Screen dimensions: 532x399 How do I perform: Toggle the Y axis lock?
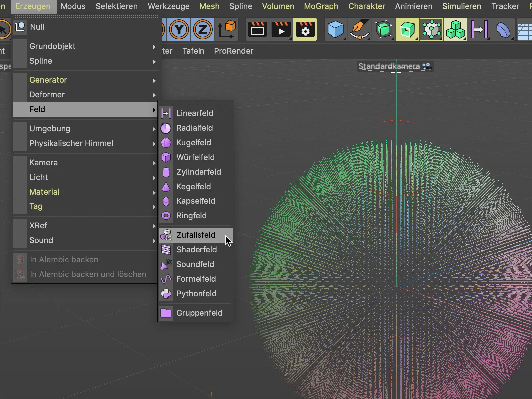coord(179,30)
